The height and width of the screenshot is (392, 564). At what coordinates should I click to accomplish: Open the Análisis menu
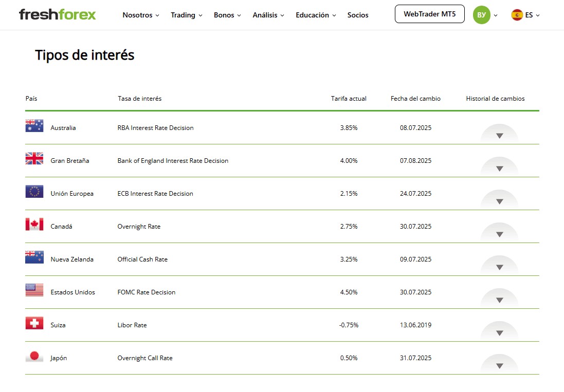(268, 15)
